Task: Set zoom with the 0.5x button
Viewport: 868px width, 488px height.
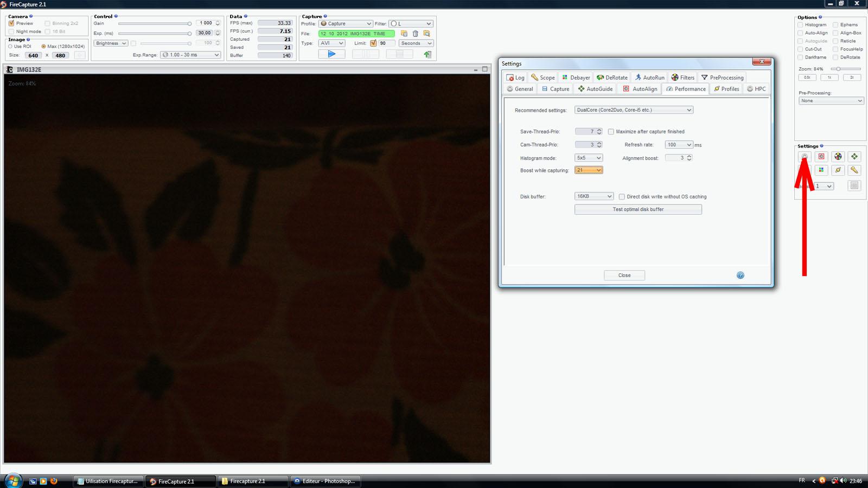Action: click(807, 78)
